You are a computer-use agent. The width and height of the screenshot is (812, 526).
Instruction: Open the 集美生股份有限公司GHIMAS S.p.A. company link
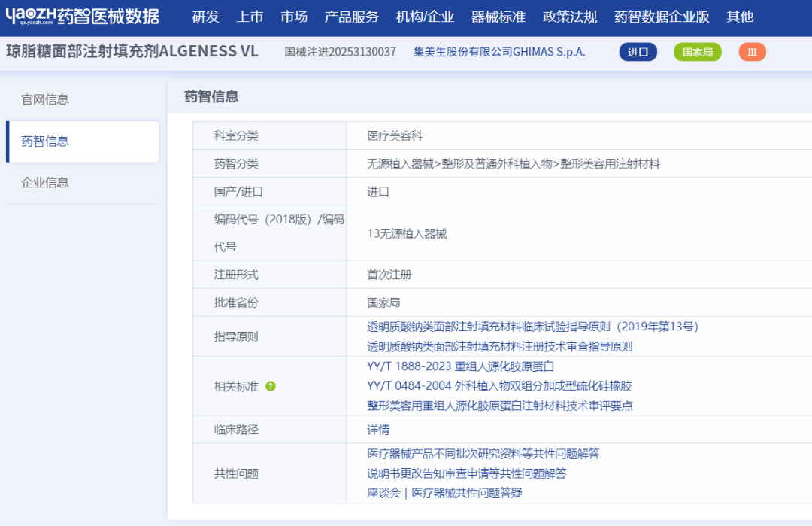coord(499,52)
